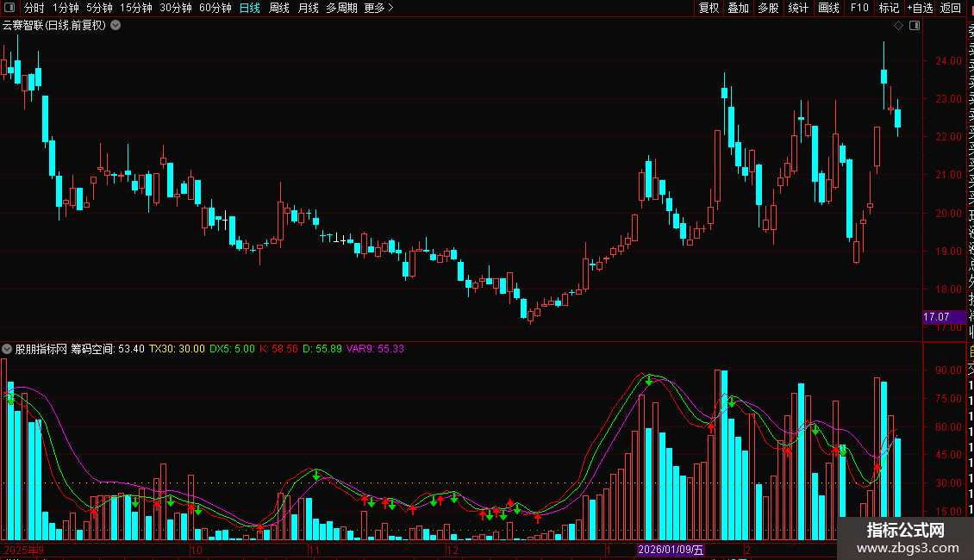The width and height of the screenshot is (974, 560).
Task: Click the D: 55.89 indicator label
Action: (322, 349)
